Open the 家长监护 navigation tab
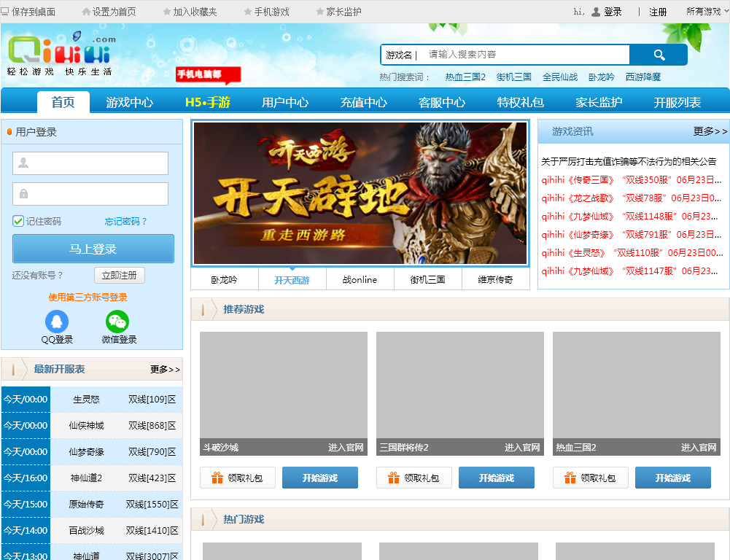The image size is (730, 560). (x=599, y=102)
